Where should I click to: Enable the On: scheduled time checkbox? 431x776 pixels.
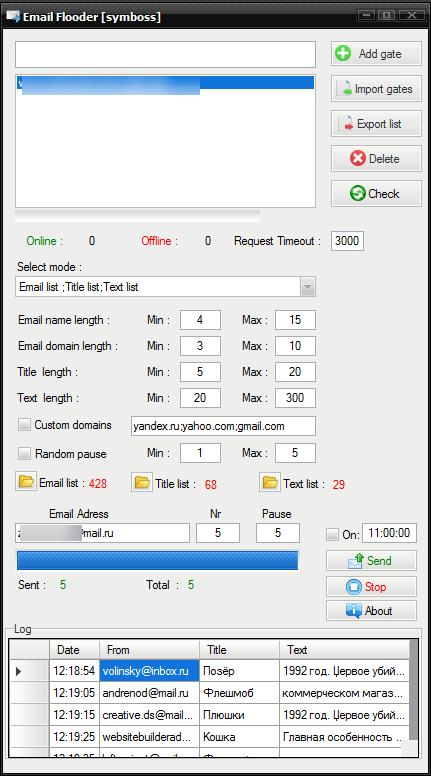tap(333, 534)
